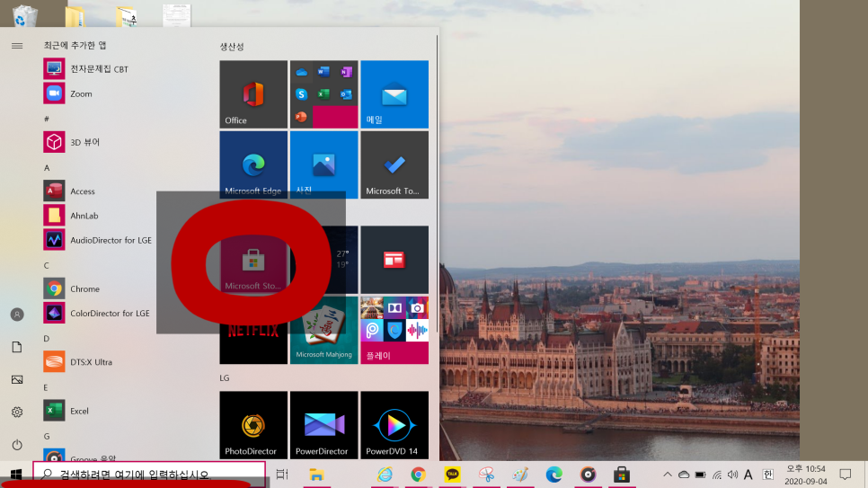The height and width of the screenshot is (488, 868).
Task: Open Task View on the taskbar
Action: [282, 475]
